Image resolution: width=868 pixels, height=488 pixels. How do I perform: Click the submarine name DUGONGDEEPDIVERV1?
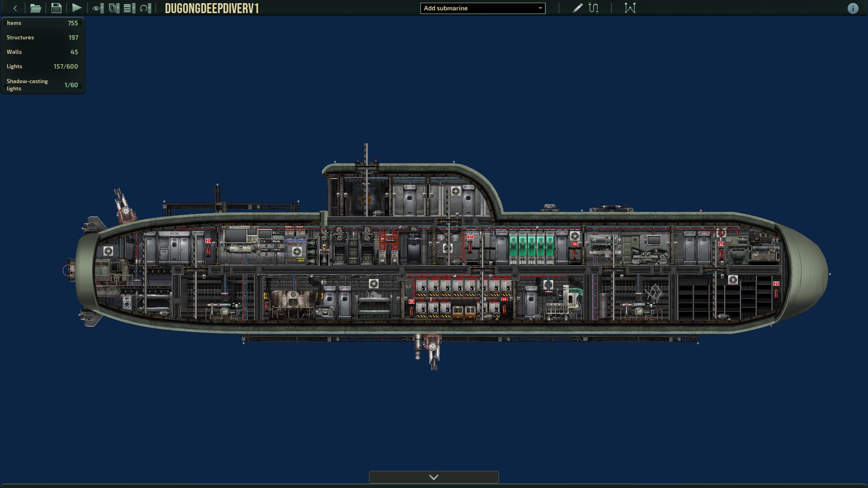point(212,9)
